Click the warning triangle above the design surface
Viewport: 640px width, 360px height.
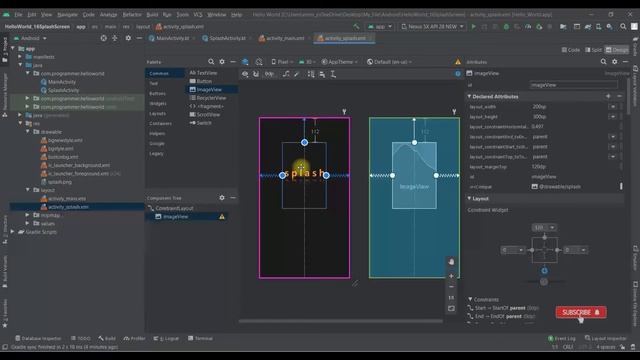458,62
